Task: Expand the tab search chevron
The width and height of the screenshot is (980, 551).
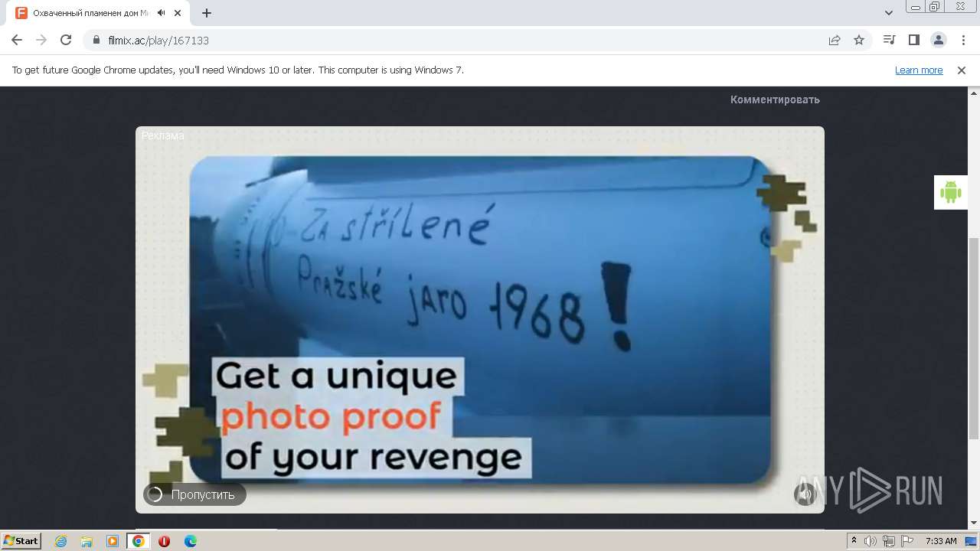Action: pos(889,13)
